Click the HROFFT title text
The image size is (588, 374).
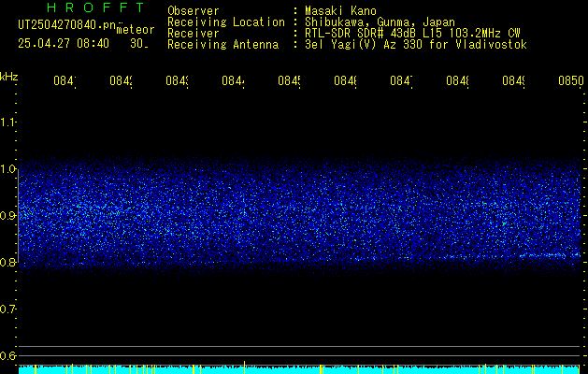coord(95,7)
